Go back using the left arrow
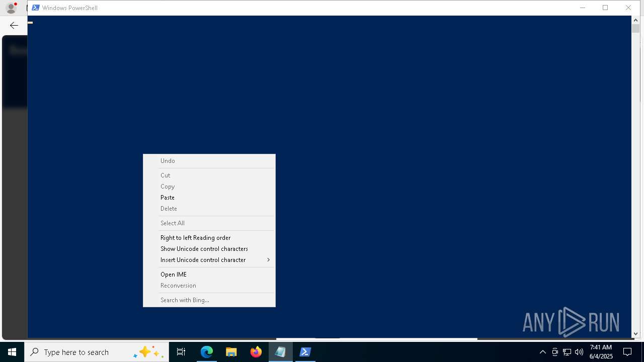The height and width of the screenshot is (362, 644). coord(14,25)
